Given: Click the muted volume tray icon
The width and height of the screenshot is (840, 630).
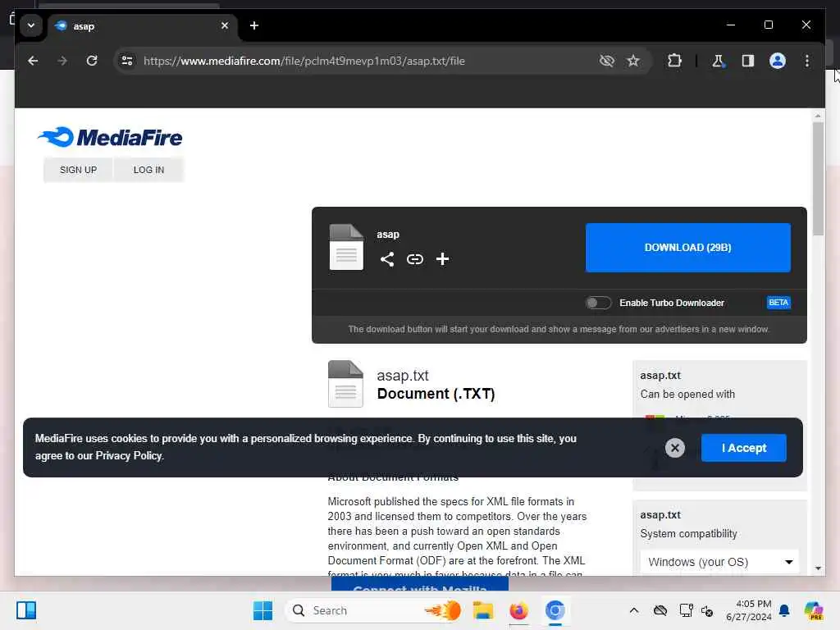Looking at the screenshot, I should point(707,610).
